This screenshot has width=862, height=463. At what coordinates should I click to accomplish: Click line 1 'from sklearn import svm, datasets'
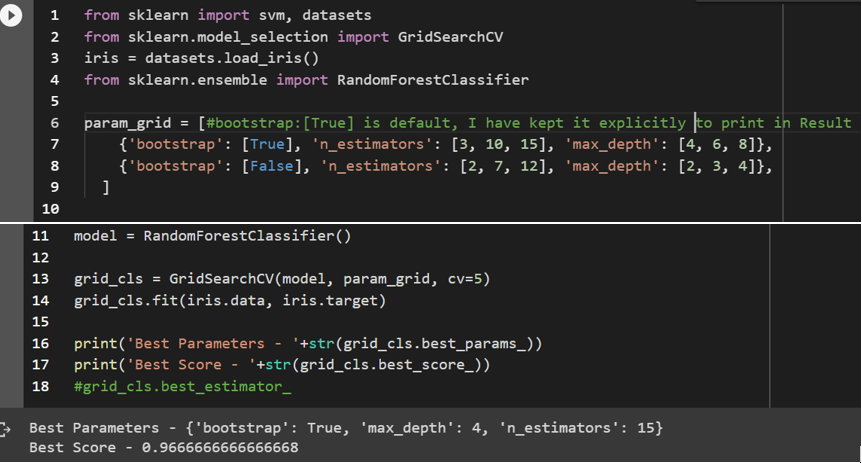coord(228,15)
